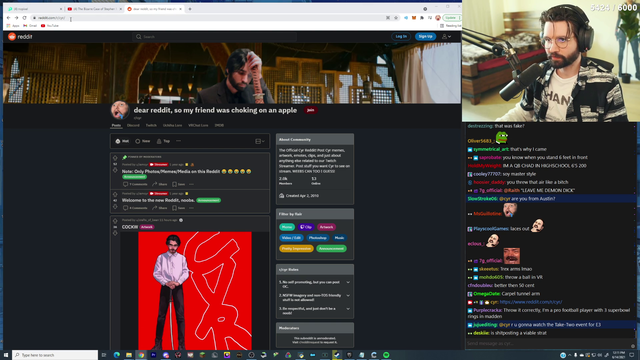Filter by Announcement green flair
Screen dimensions: 640x360
tap(331, 249)
